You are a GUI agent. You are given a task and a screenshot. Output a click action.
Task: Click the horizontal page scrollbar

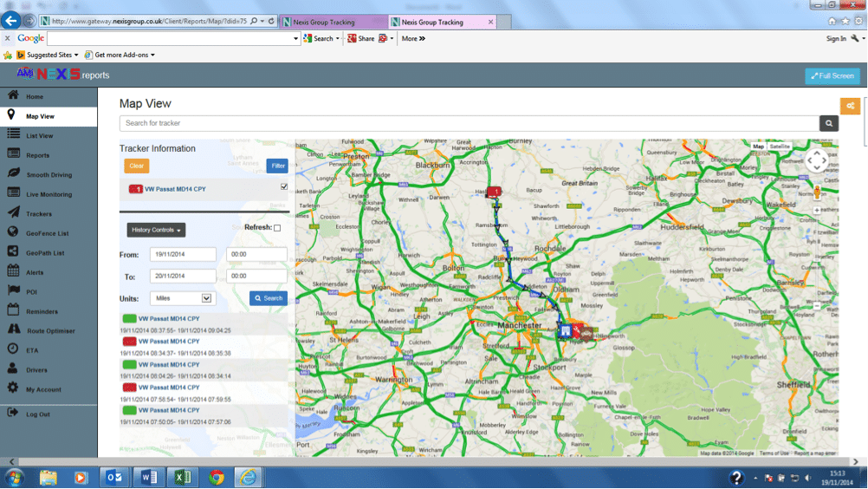click(433, 461)
